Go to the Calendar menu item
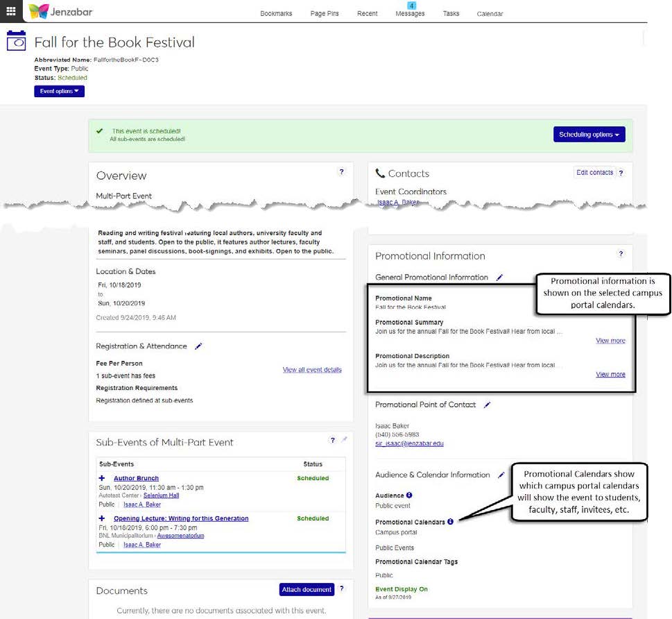This screenshot has height=619, width=672. pyautogui.click(x=490, y=14)
